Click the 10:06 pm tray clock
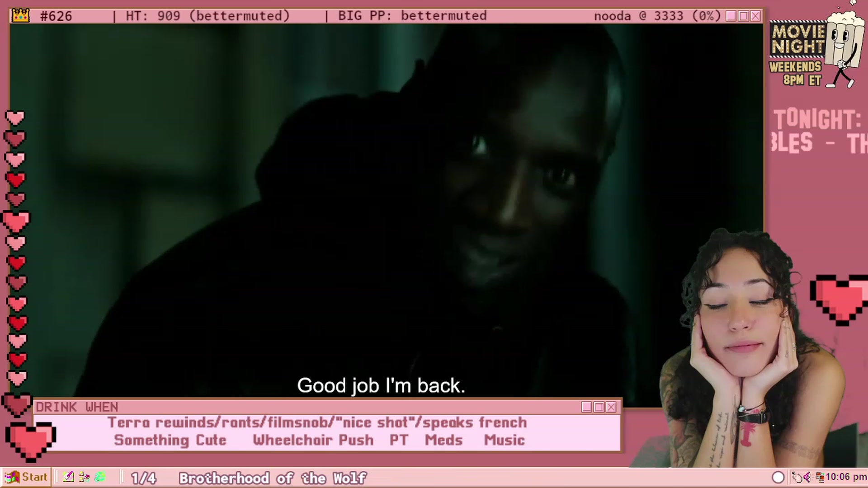 coord(846,477)
